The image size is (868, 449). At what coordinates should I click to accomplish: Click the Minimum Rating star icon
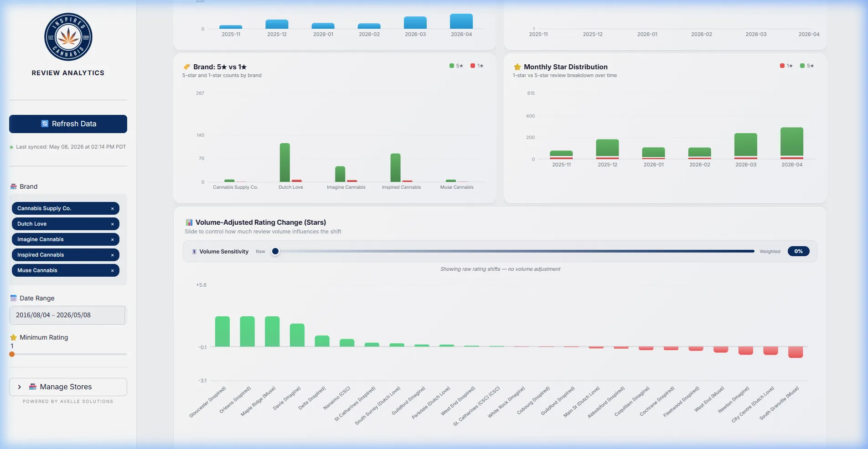click(x=14, y=337)
